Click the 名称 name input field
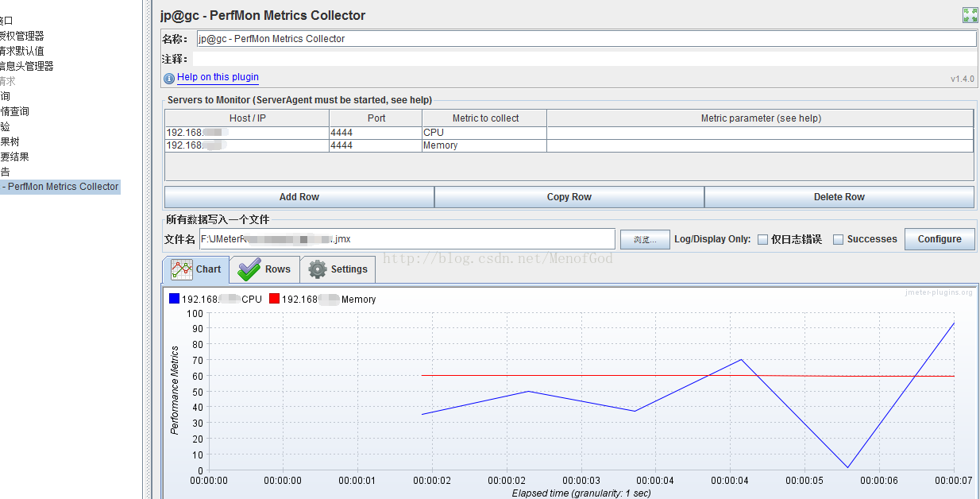The height and width of the screenshot is (499, 980). (586, 38)
